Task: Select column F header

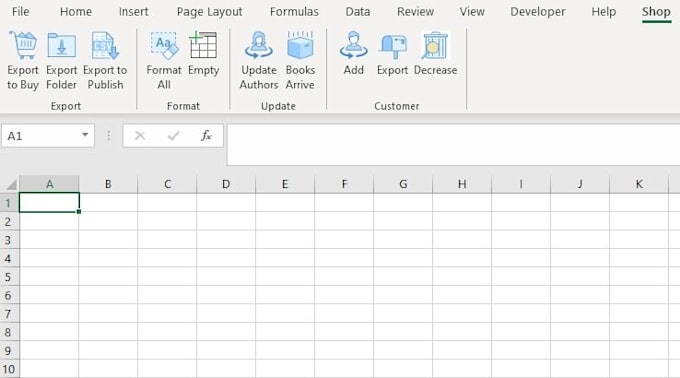Action: 344,184
